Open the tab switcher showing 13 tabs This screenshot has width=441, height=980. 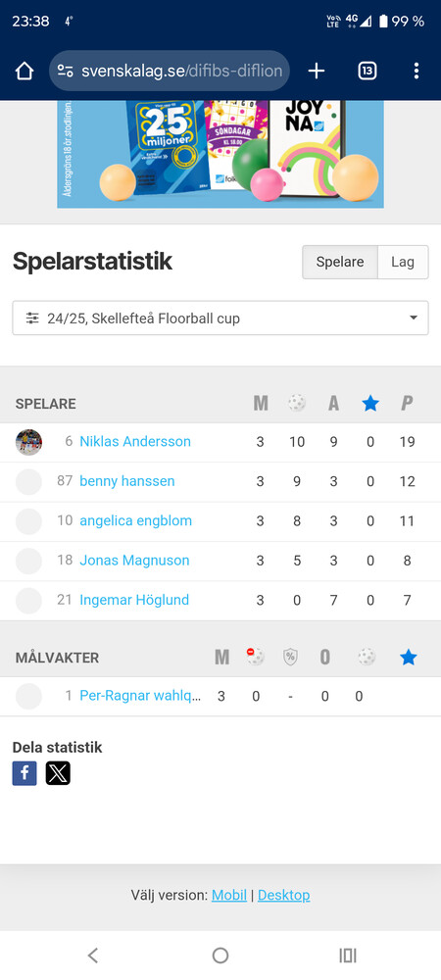pos(367,72)
